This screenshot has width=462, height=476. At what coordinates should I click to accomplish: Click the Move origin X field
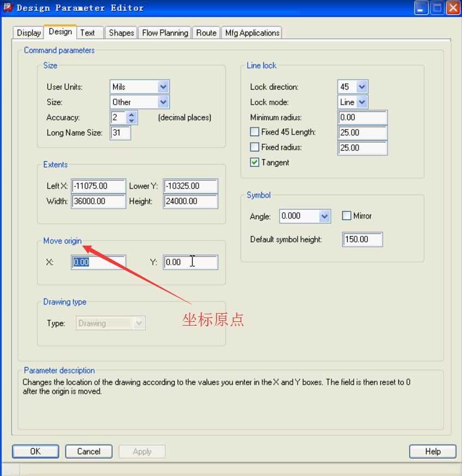click(98, 263)
